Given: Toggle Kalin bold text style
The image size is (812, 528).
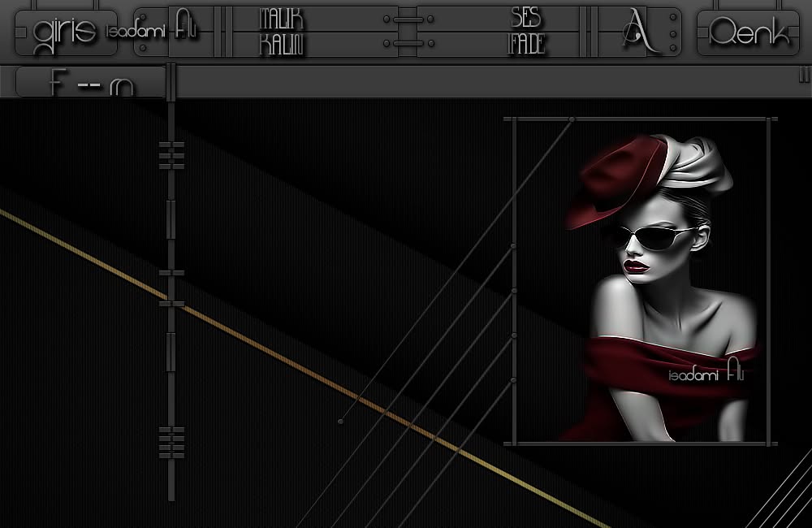Looking at the screenshot, I should (281, 45).
